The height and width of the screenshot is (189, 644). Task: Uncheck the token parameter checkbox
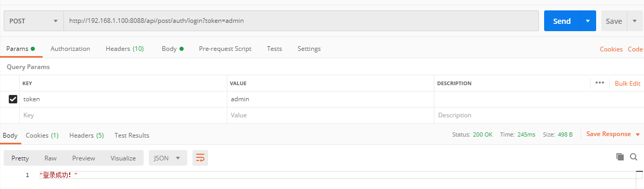pyautogui.click(x=13, y=99)
